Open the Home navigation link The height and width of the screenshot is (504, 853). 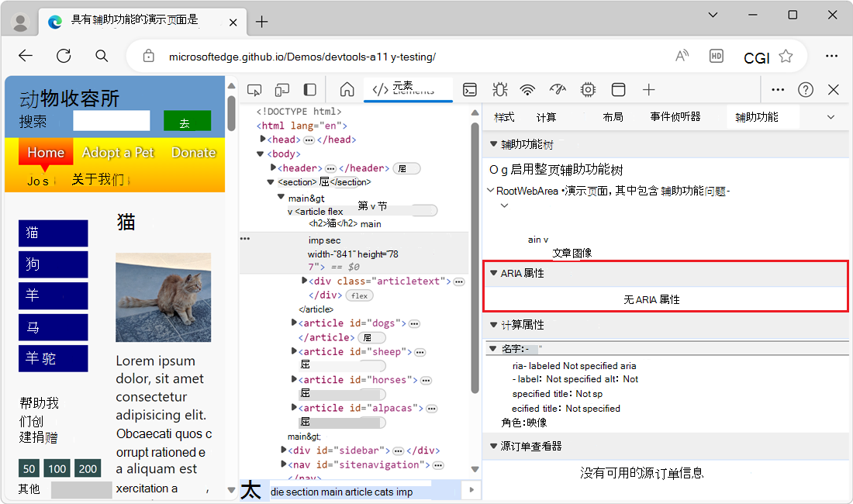(46, 152)
